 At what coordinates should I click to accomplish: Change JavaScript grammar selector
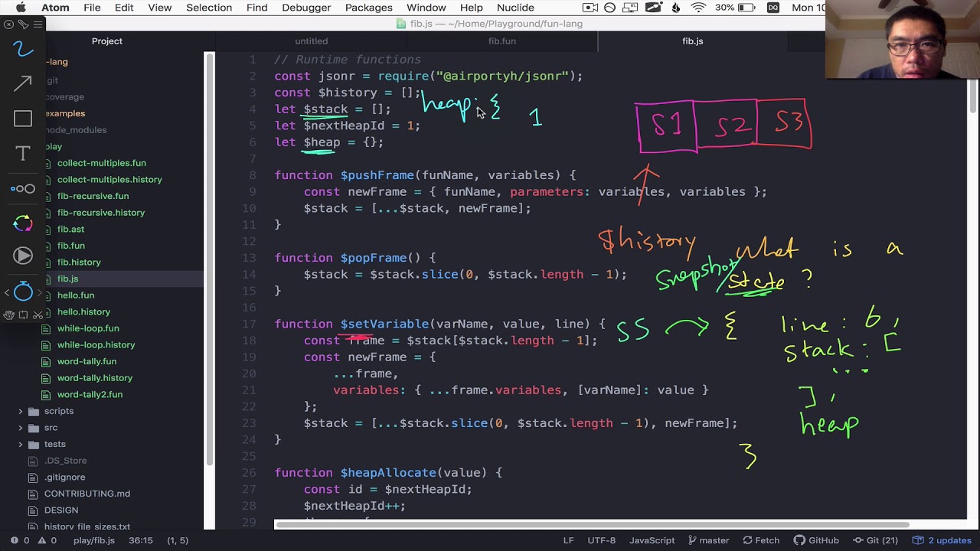point(652,540)
